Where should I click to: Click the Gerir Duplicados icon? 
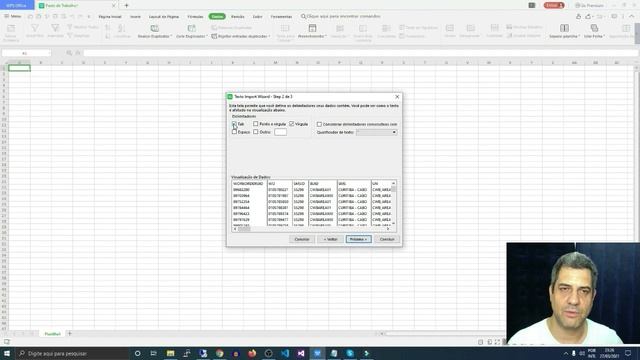191,28
